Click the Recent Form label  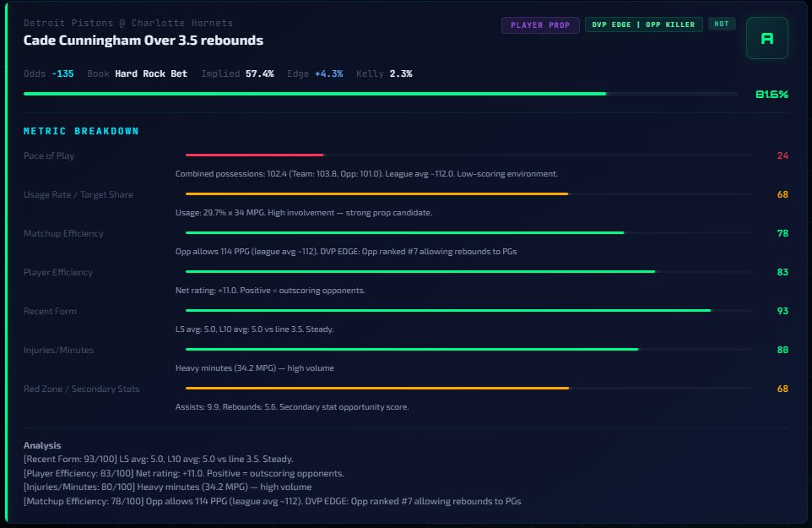tap(51, 311)
